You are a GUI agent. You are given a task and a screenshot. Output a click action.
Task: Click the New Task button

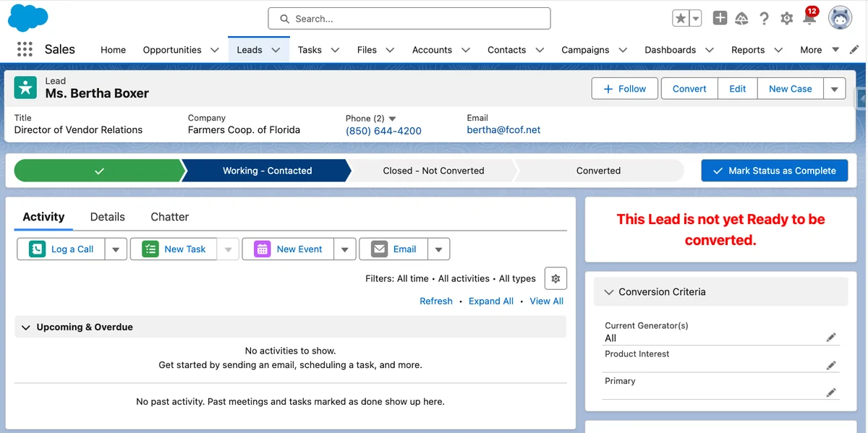pos(174,249)
